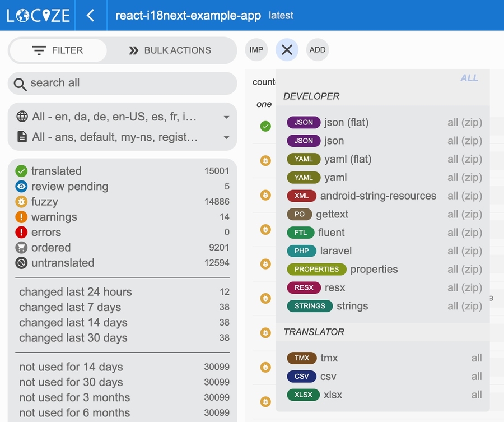This screenshot has height=422, width=504.
Task: Toggle the fuzzy status filter
Action: pyautogui.click(x=44, y=202)
